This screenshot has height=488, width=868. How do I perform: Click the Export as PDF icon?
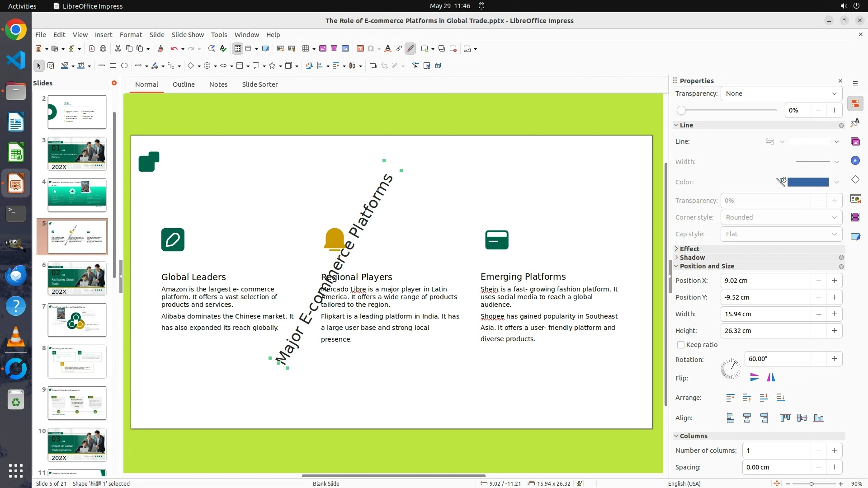92,49
